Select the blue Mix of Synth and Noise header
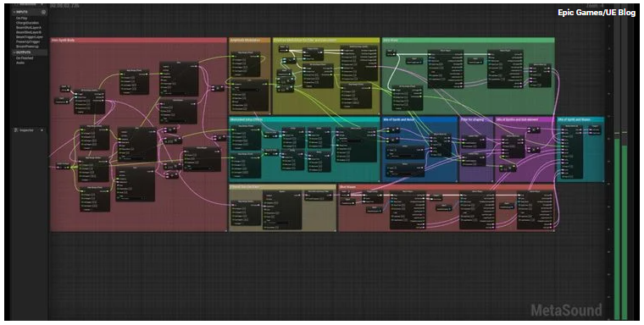The height and width of the screenshot is (325, 644). click(419, 119)
